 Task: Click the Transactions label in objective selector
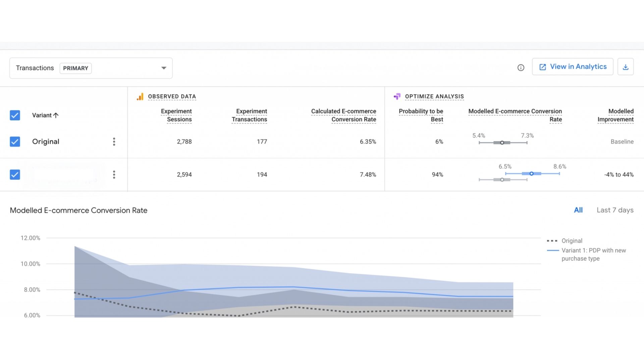click(35, 68)
